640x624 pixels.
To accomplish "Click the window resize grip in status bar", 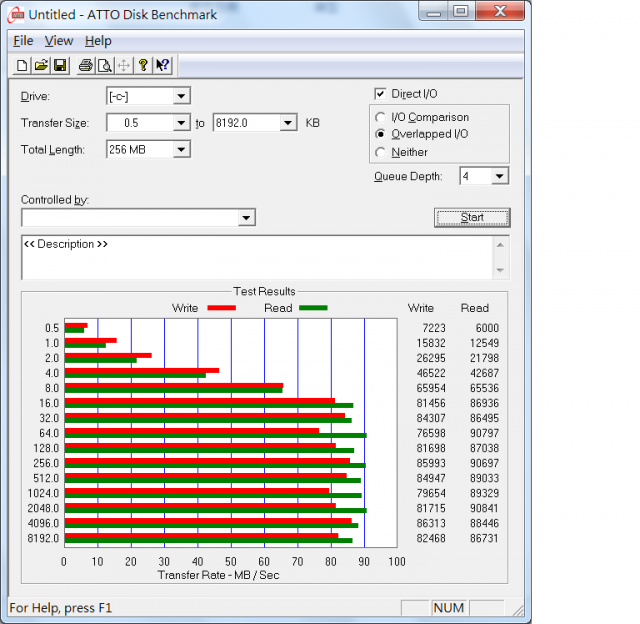I will (x=518, y=610).
